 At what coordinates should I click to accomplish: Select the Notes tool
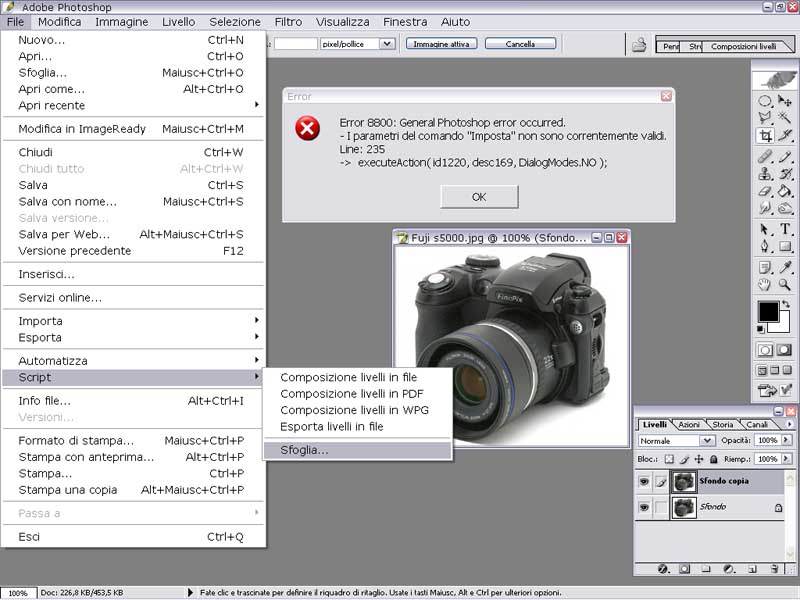point(765,267)
